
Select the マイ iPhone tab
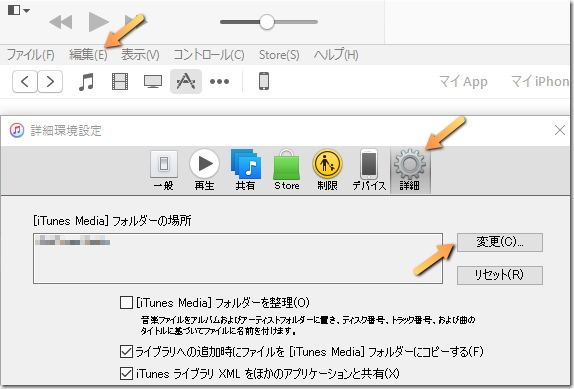coord(540,81)
